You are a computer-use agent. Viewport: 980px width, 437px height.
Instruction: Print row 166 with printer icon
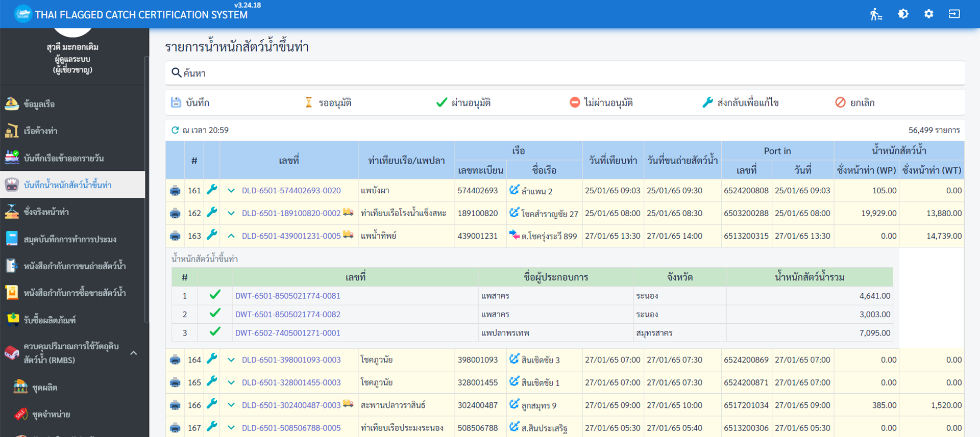[175, 405]
